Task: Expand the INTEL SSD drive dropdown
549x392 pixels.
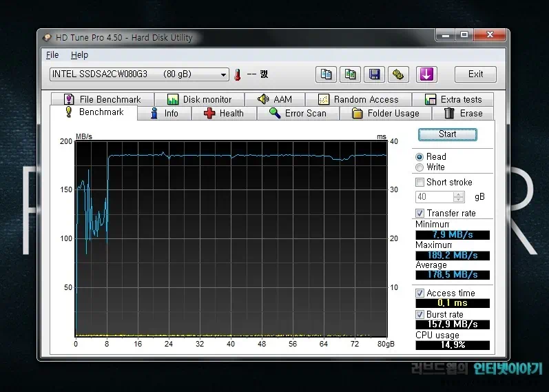Action: [x=223, y=74]
